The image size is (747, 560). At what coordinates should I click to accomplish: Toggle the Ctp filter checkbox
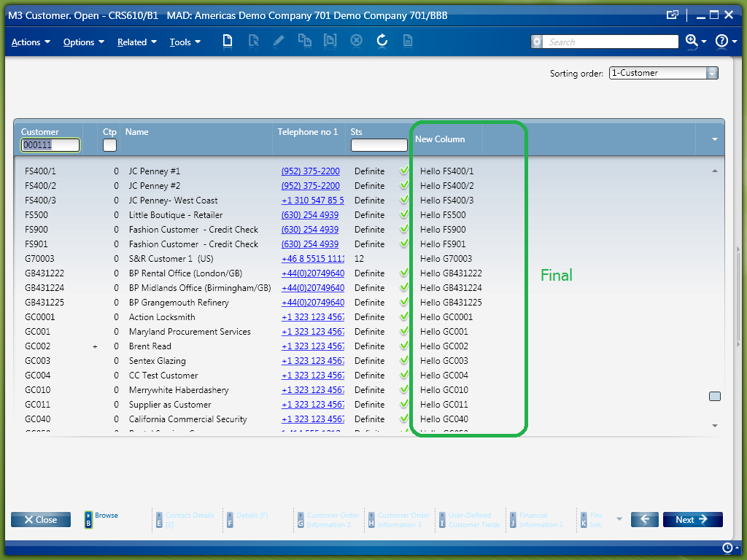[x=109, y=145]
